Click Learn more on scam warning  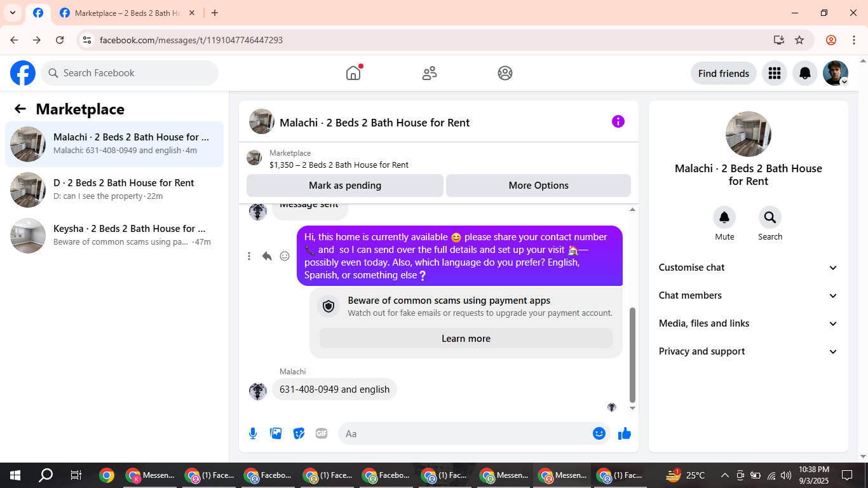(x=466, y=339)
